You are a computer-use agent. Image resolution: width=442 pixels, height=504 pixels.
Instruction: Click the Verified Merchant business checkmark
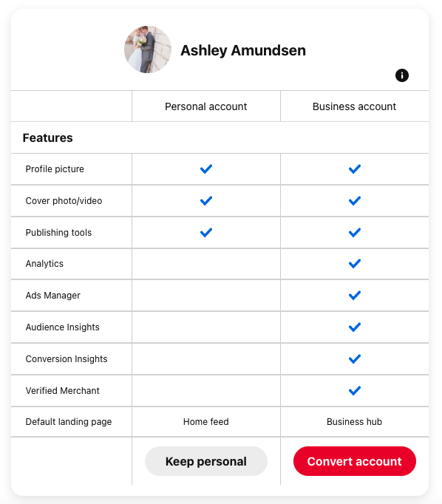pos(355,390)
